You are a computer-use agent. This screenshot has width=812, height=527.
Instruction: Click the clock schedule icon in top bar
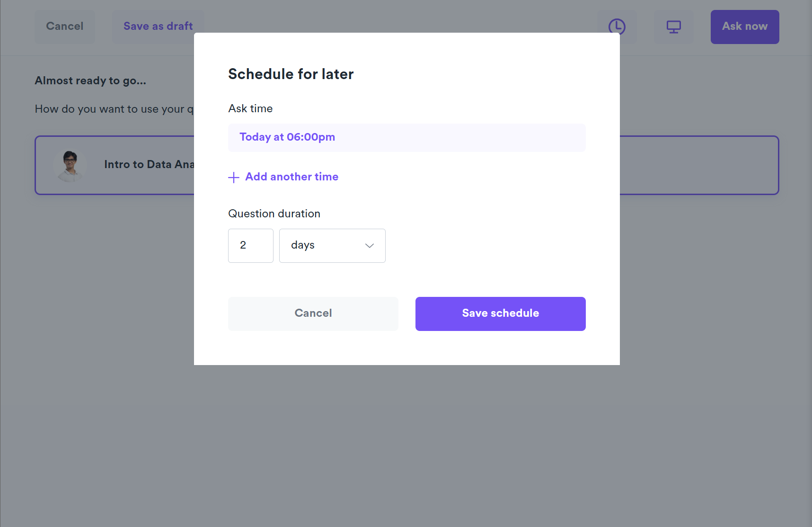click(617, 27)
